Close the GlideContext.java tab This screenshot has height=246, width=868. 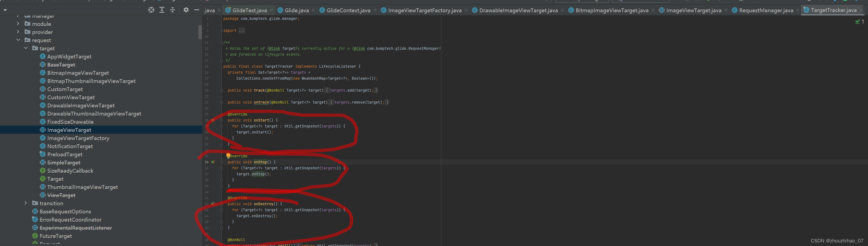pyautogui.click(x=375, y=10)
